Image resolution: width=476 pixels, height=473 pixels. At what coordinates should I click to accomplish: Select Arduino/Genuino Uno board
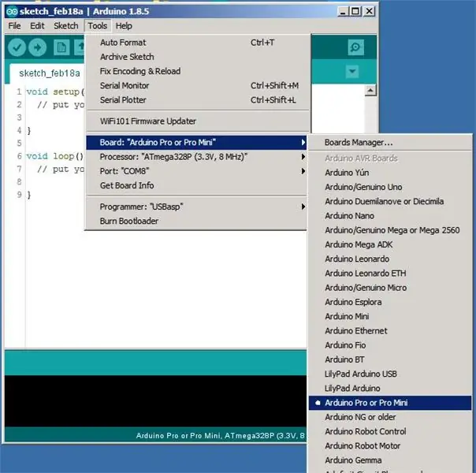click(390, 187)
